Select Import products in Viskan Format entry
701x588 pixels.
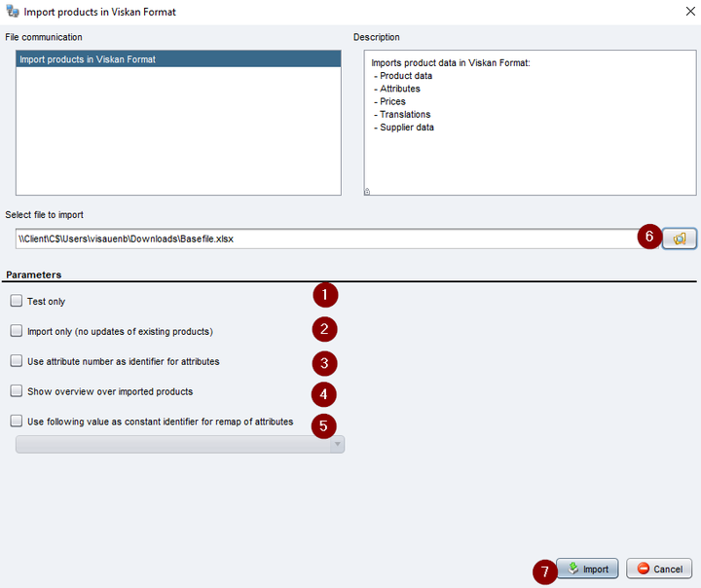(x=178, y=59)
